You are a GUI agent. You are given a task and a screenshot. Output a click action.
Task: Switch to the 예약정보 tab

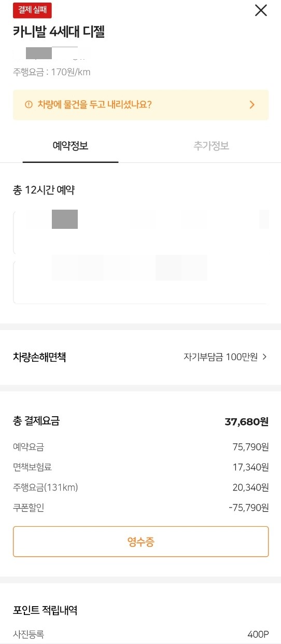pyautogui.click(x=71, y=146)
